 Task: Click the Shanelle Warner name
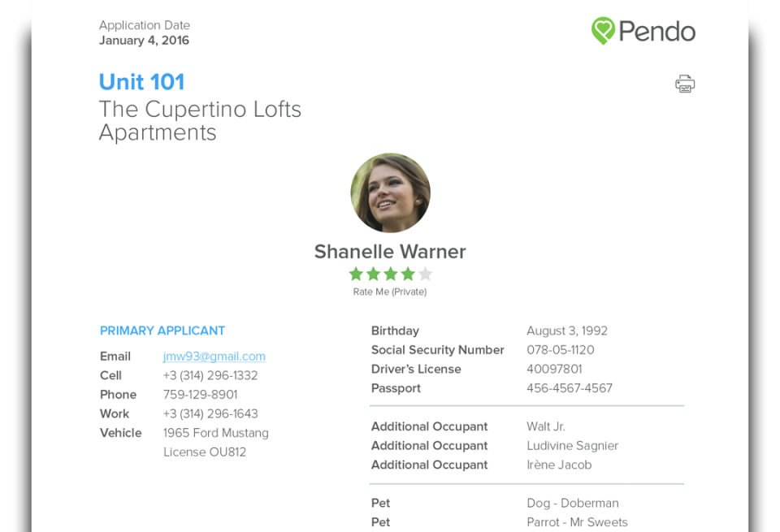pyautogui.click(x=390, y=252)
